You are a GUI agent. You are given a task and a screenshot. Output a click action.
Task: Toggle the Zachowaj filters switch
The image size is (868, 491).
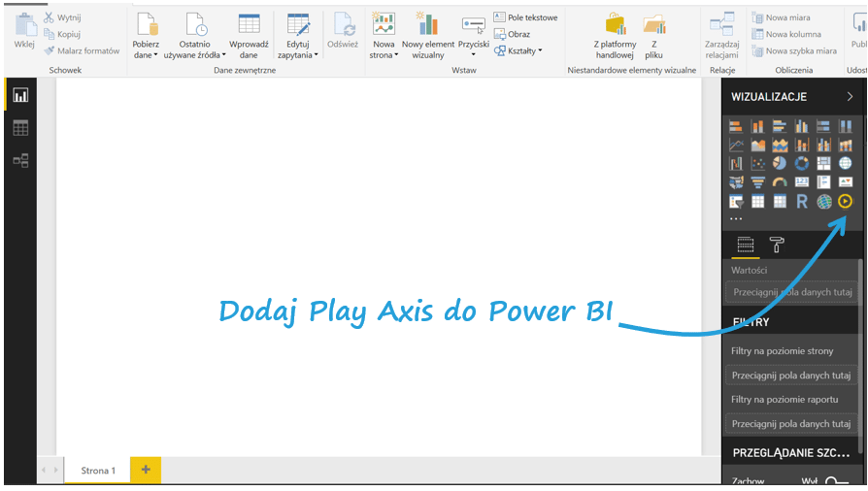click(836, 481)
